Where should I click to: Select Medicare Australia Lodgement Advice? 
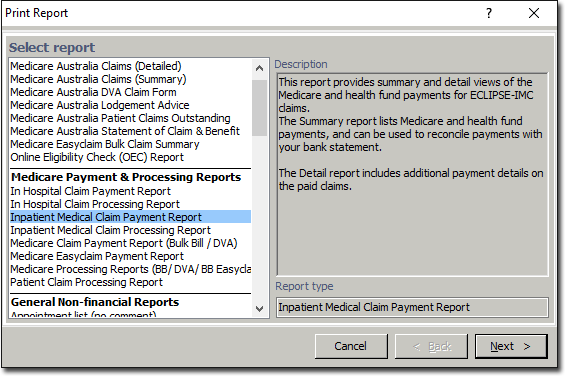[x=100, y=105]
